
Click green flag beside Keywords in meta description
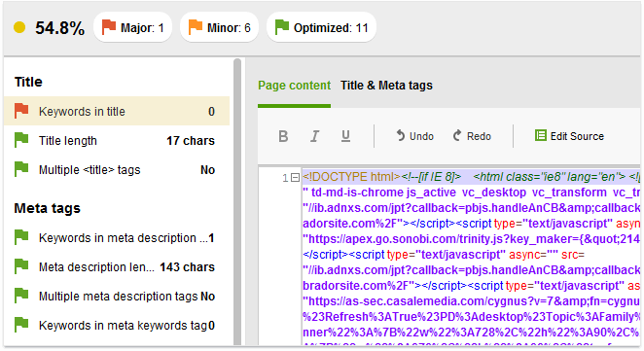[21, 237]
